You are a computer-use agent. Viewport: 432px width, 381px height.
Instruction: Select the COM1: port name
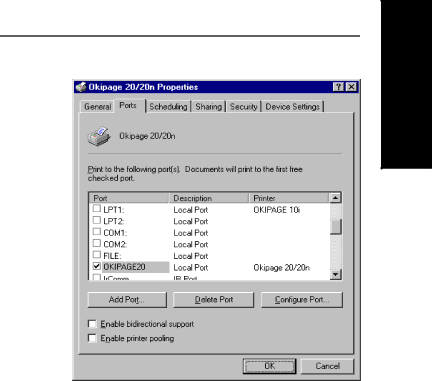[x=115, y=233]
